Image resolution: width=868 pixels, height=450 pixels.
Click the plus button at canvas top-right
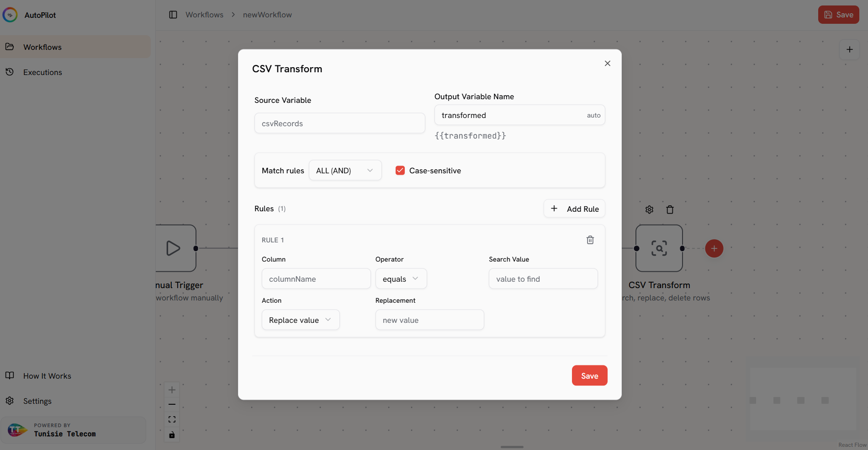(849, 49)
